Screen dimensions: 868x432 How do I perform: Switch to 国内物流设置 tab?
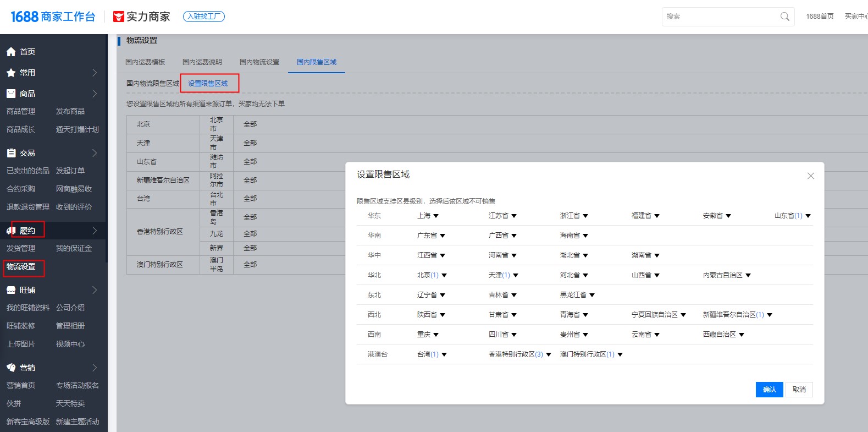click(x=259, y=62)
